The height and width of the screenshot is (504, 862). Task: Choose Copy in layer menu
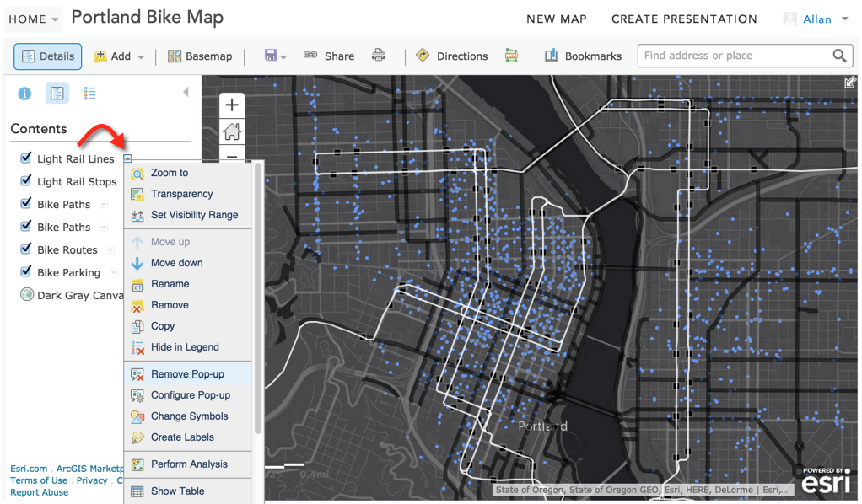click(x=188, y=326)
